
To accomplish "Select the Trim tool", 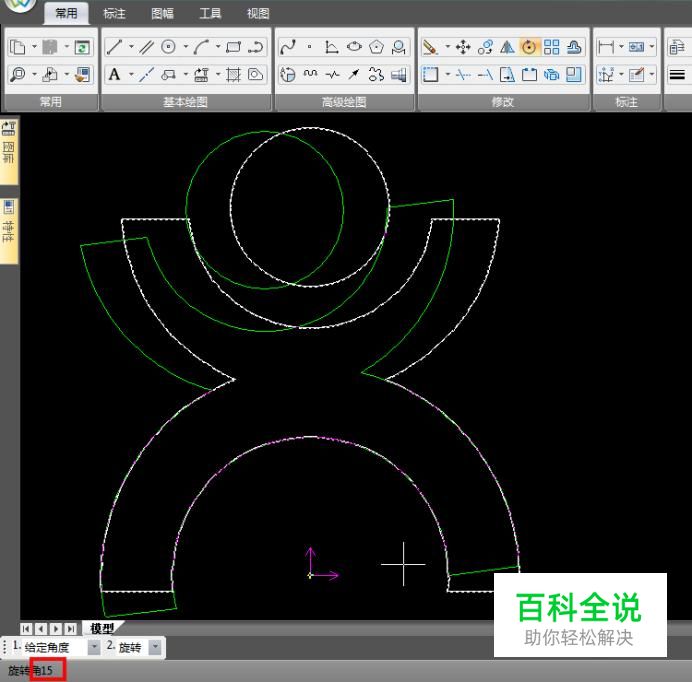I will (x=463, y=74).
